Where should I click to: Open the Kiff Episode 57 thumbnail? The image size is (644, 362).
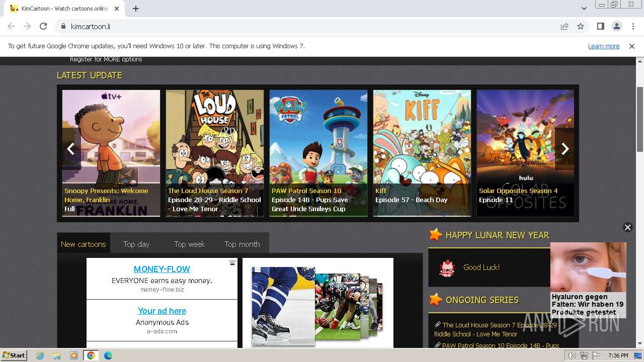coord(422,153)
